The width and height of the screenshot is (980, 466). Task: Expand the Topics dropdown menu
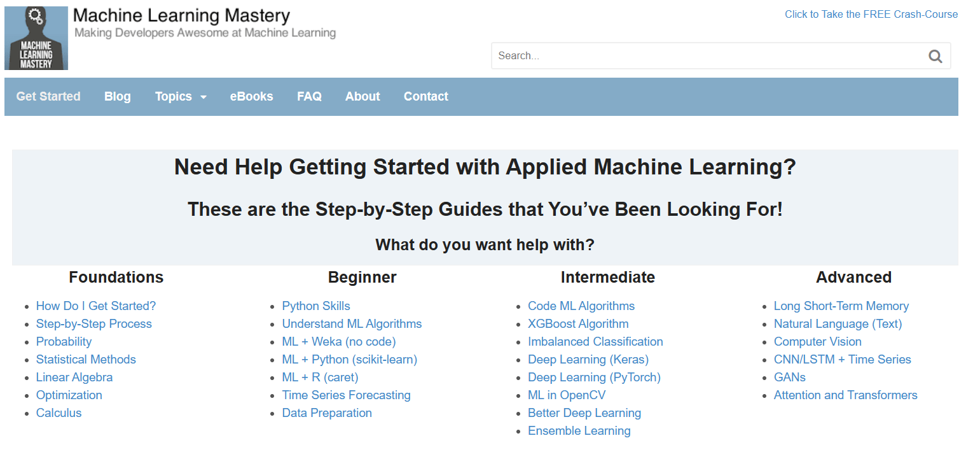point(180,96)
